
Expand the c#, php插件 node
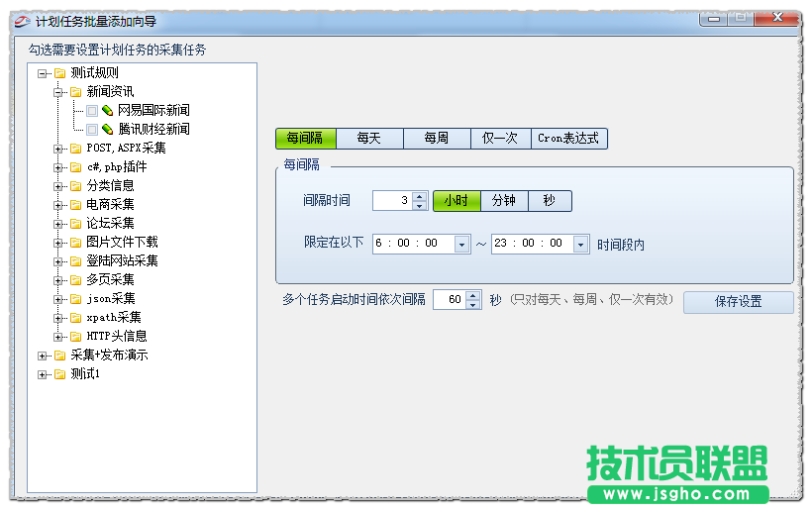(x=58, y=167)
